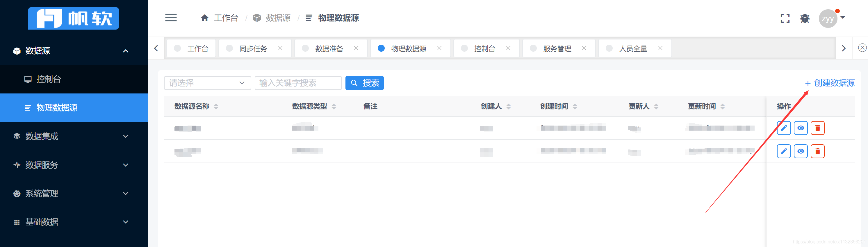
Task: Delete the first data source row
Action: (817, 128)
